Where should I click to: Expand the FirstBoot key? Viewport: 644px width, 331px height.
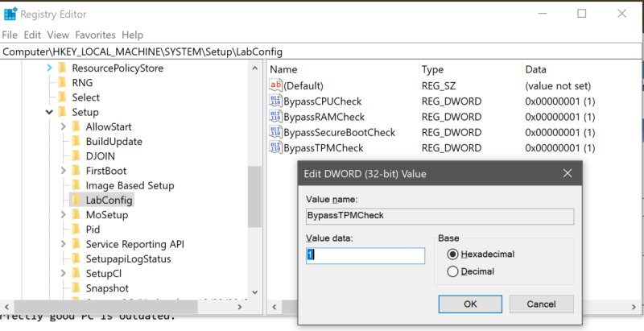click(63, 171)
